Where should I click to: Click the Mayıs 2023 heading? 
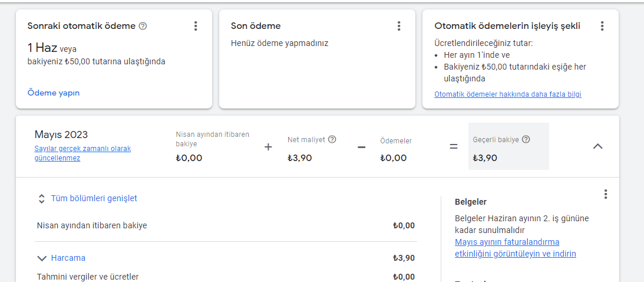(61, 135)
